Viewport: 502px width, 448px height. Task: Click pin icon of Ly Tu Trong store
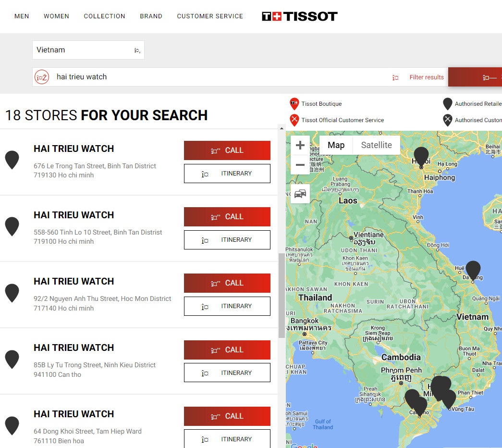pyautogui.click(x=12, y=359)
